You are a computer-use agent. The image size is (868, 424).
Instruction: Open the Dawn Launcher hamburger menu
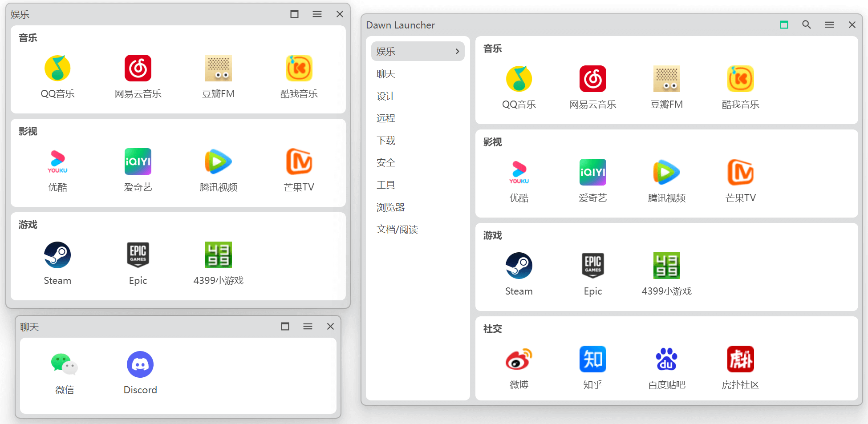point(829,24)
